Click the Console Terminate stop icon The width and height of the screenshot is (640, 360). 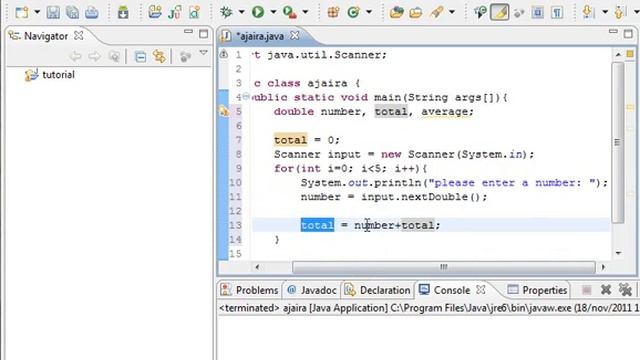[587, 290]
